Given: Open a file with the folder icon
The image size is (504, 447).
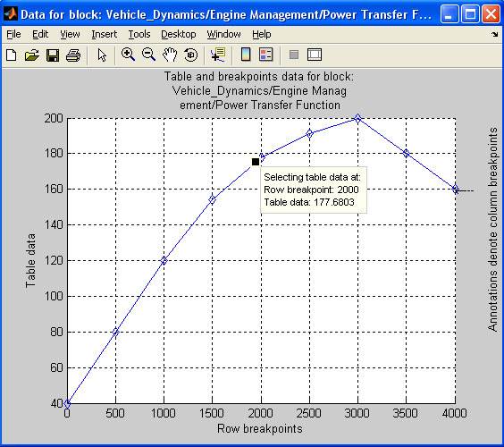Looking at the screenshot, I should (x=32, y=55).
